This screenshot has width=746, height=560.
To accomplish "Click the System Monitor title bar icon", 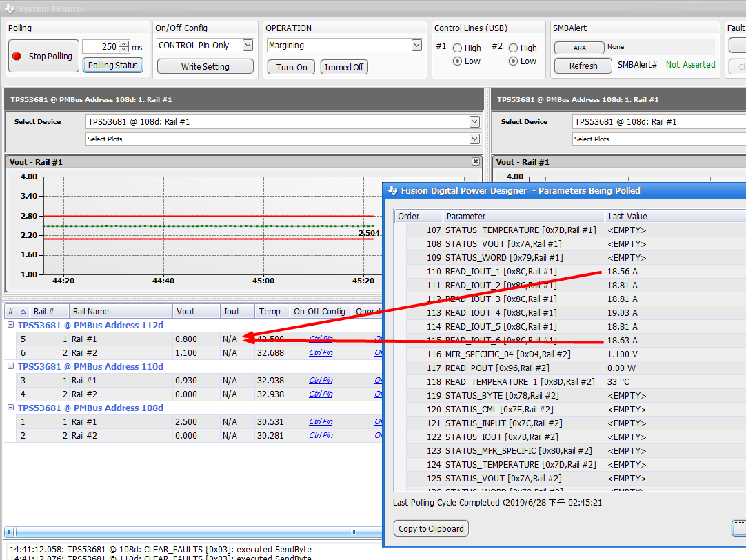I will (x=10, y=8).
